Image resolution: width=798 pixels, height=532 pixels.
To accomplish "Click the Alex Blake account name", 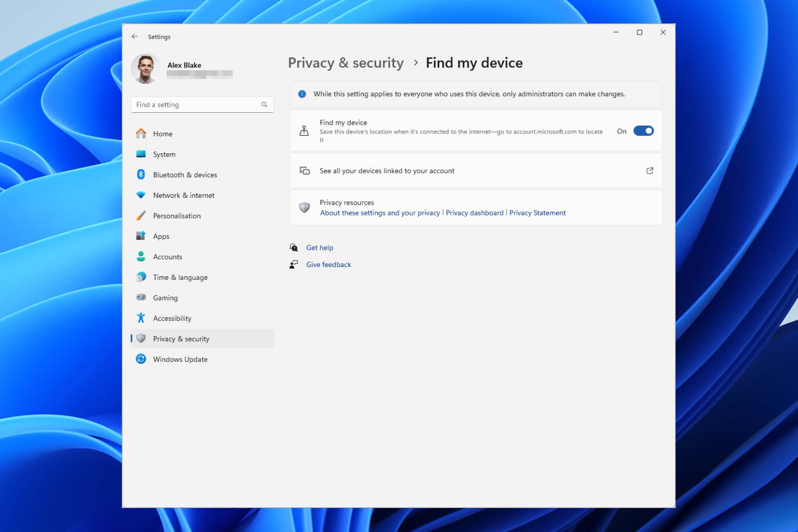I will pyautogui.click(x=184, y=65).
